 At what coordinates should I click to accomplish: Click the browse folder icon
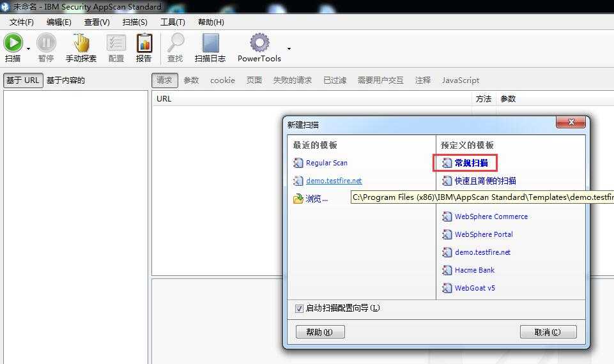(298, 199)
